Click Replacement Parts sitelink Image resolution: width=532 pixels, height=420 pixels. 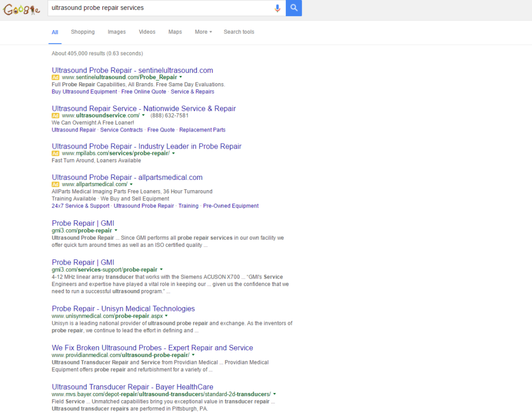click(x=202, y=130)
